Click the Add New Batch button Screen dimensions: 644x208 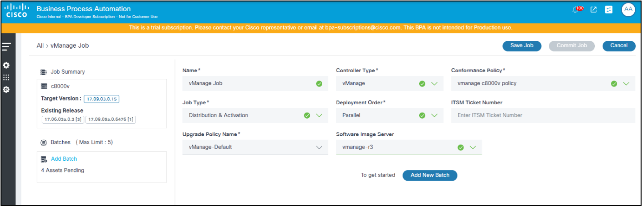click(430, 175)
